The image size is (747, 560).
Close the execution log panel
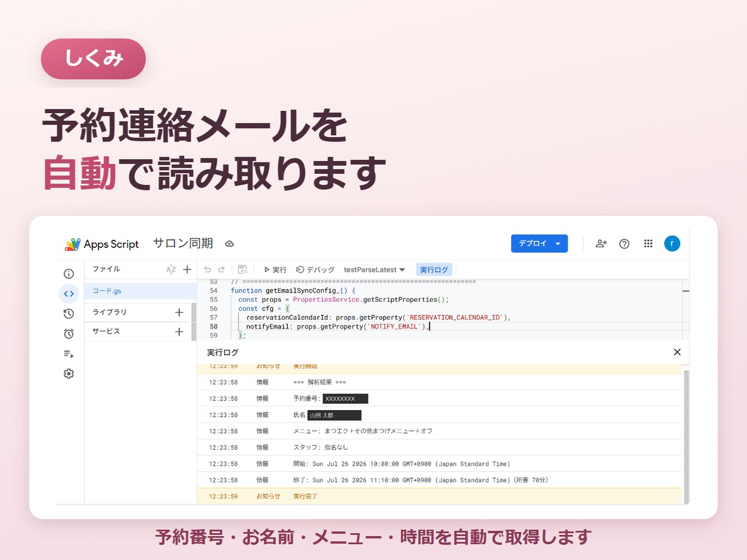click(677, 352)
